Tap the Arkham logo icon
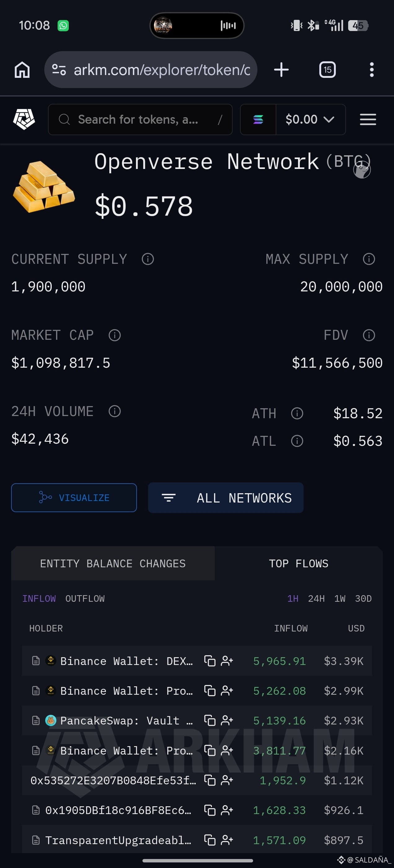The image size is (394, 868). (24, 119)
